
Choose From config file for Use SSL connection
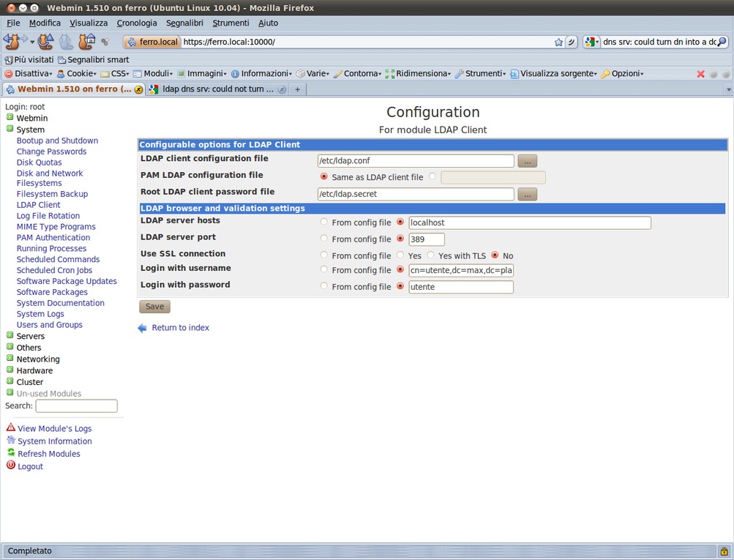[x=323, y=255]
